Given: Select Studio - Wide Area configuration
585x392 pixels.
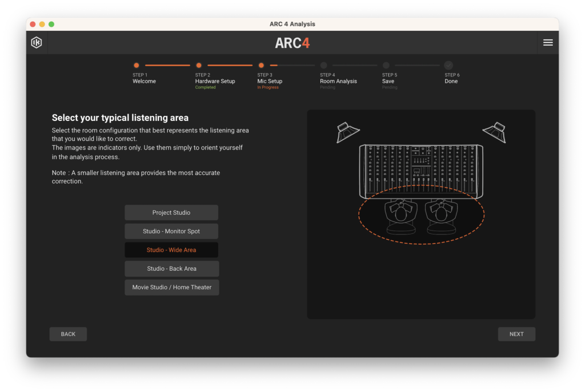Looking at the screenshot, I should click(171, 250).
